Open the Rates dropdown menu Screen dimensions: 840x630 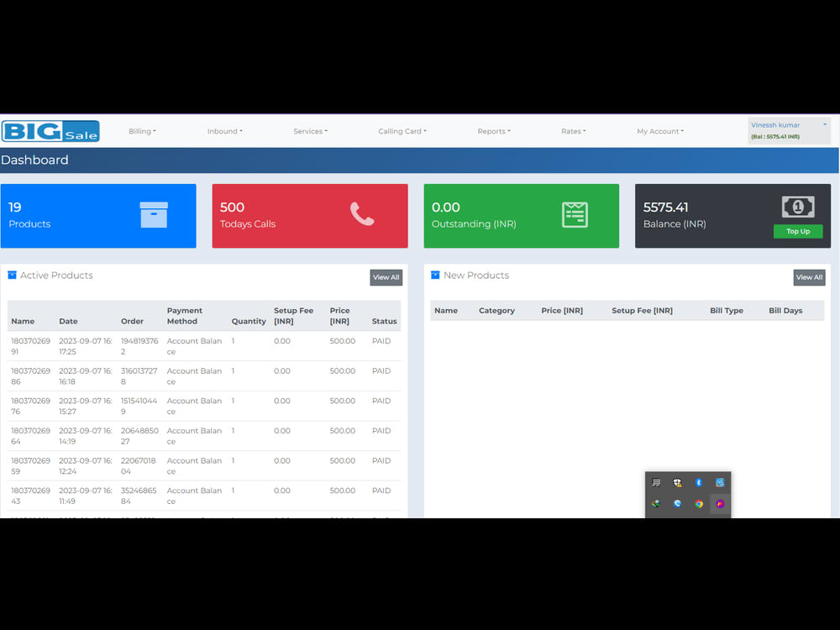tap(573, 131)
